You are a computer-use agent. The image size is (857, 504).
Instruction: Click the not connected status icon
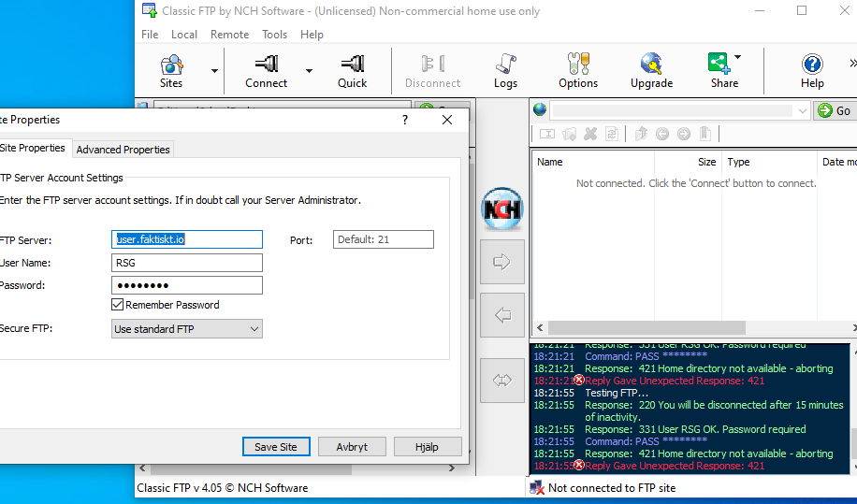[537, 487]
